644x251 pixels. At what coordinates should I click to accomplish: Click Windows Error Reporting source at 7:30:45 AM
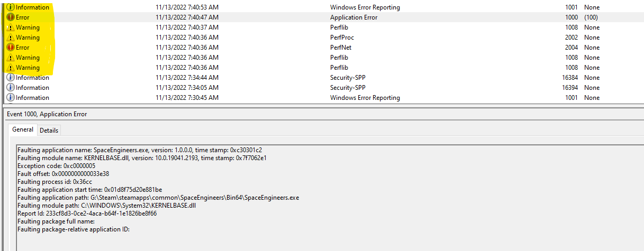[365, 98]
